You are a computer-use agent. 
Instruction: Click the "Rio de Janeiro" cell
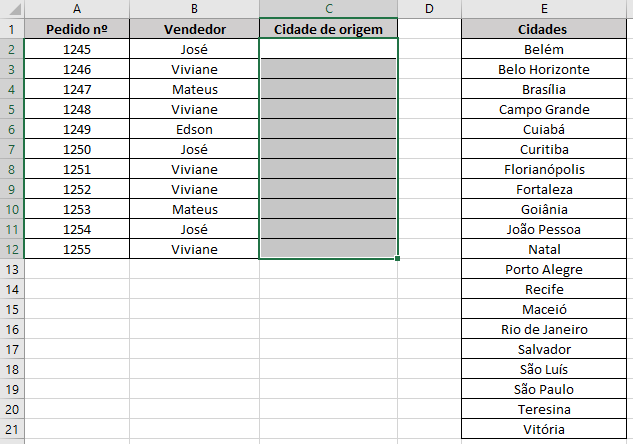544,329
